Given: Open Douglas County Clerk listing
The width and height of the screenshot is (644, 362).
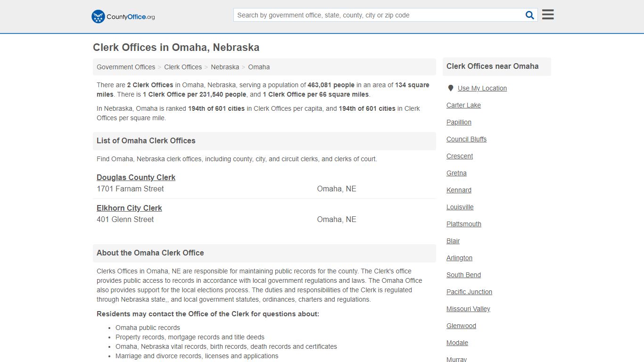Looking at the screenshot, I should [x=136, y=177].
